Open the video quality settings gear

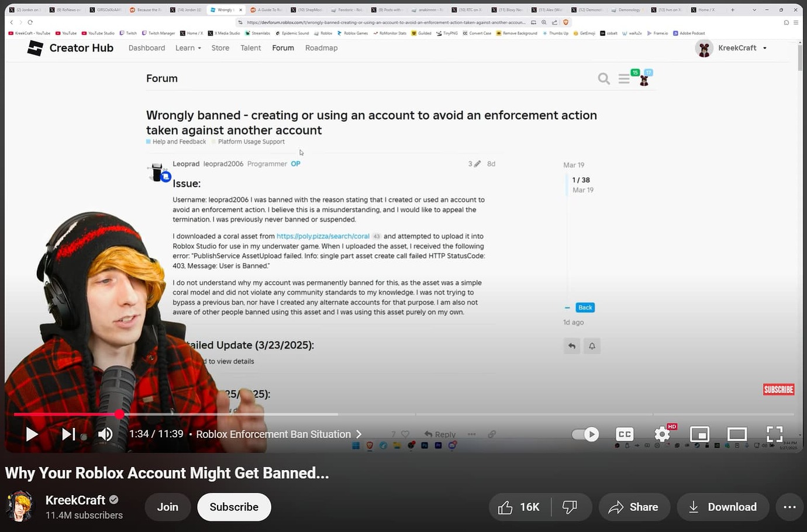tap(662, 434)
